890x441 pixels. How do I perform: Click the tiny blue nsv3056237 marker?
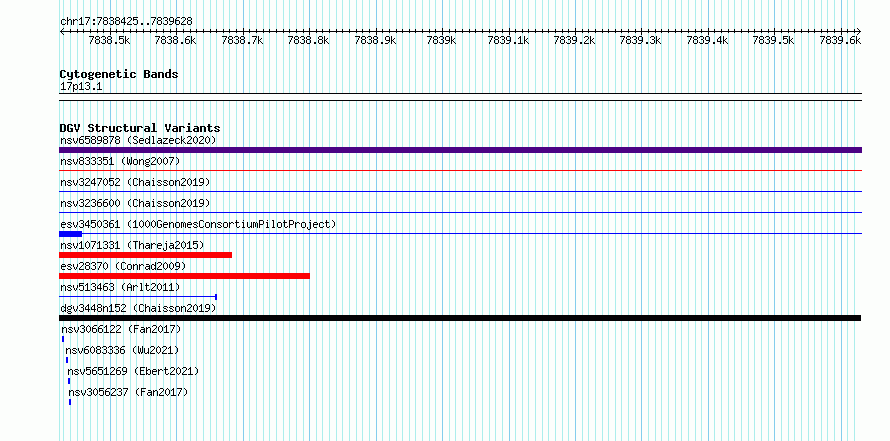point(70,402)
